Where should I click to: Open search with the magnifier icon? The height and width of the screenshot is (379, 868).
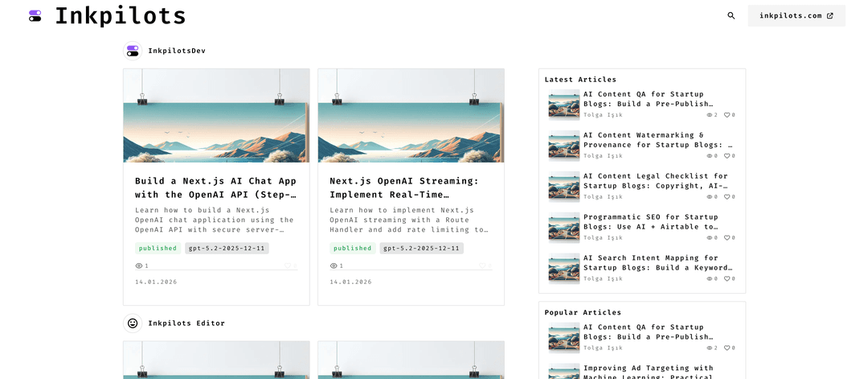[x=731, y=15]
